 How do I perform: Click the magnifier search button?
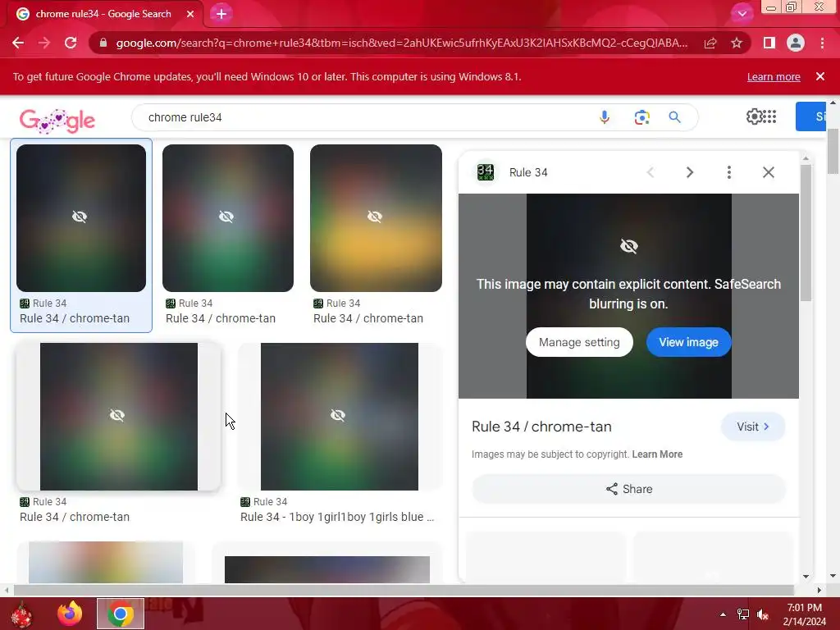674,117
